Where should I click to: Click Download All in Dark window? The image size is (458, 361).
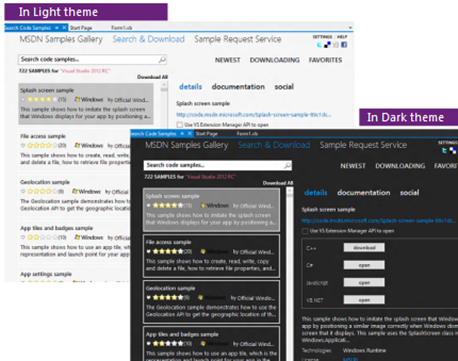(x=278, y=183)
